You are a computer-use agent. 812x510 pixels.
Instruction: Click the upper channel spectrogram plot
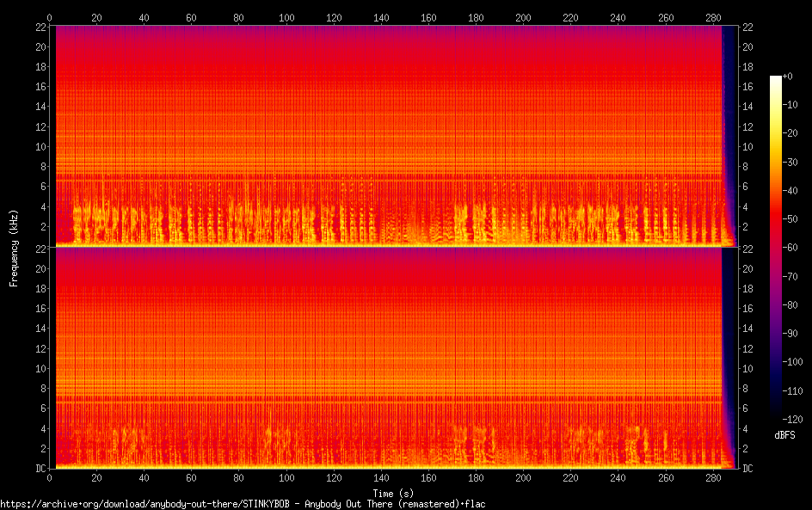click(x=393, y=135)
